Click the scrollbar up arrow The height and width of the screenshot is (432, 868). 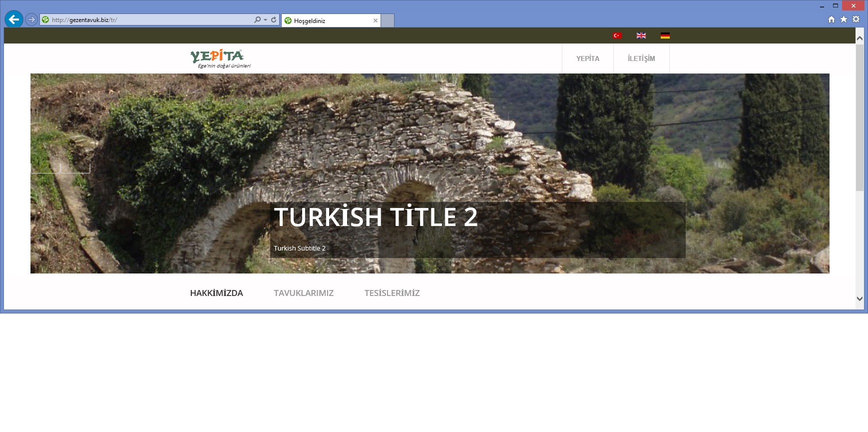point(860,38)
